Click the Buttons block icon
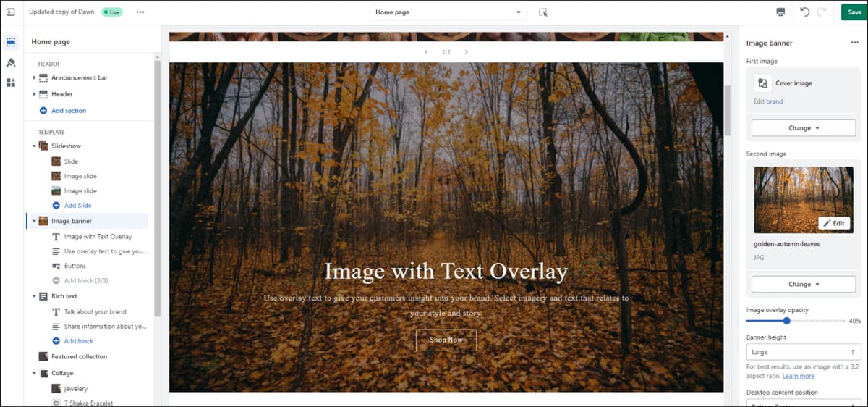Screen dimensions: 868x407 [56, 267]
